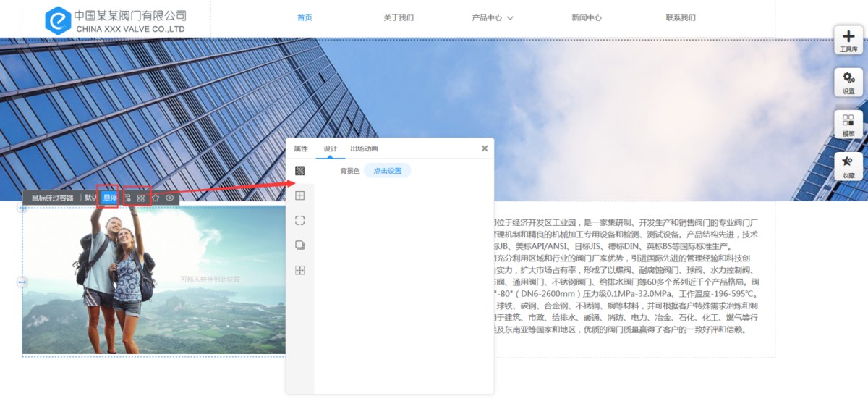This screenshot has width=868, height=404.
Task: Click the building banner image
Action: [434, 119]
